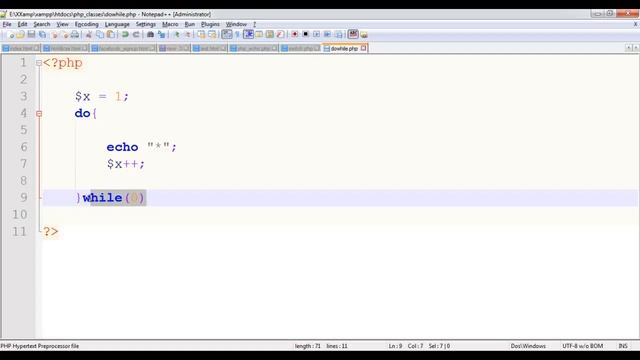Image resolution: width=640 pixels, height=360 pixels.
Task: Save the file with the floppy icon
Action: 31,35
